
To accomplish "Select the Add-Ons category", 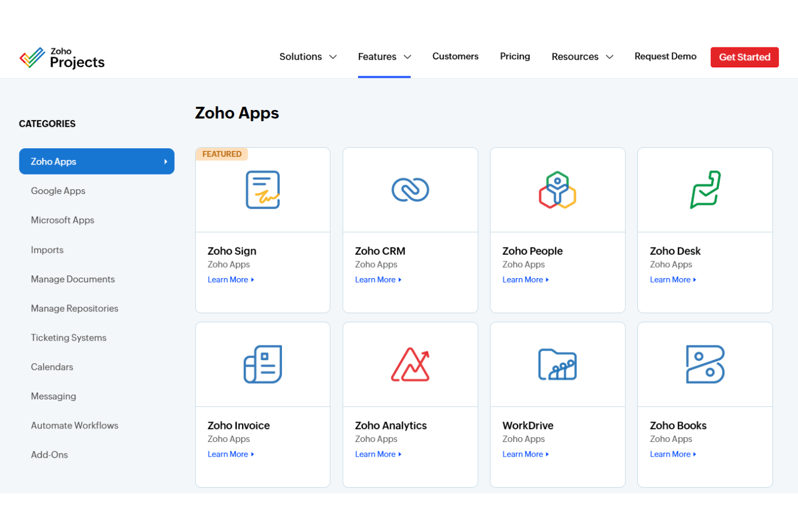I will (x=50, y=454).
